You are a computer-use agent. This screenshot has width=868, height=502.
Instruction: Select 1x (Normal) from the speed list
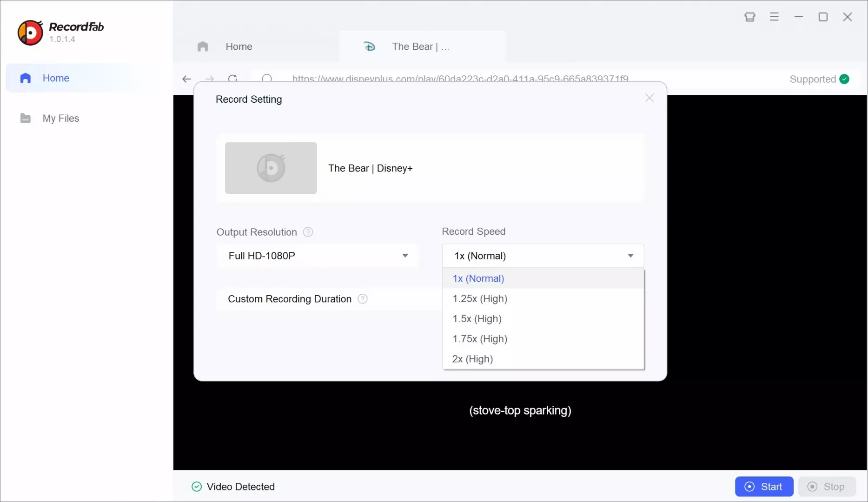543,278
